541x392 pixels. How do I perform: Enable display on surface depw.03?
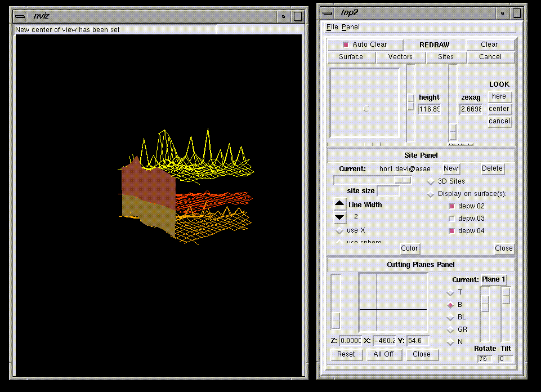point(451,219)
